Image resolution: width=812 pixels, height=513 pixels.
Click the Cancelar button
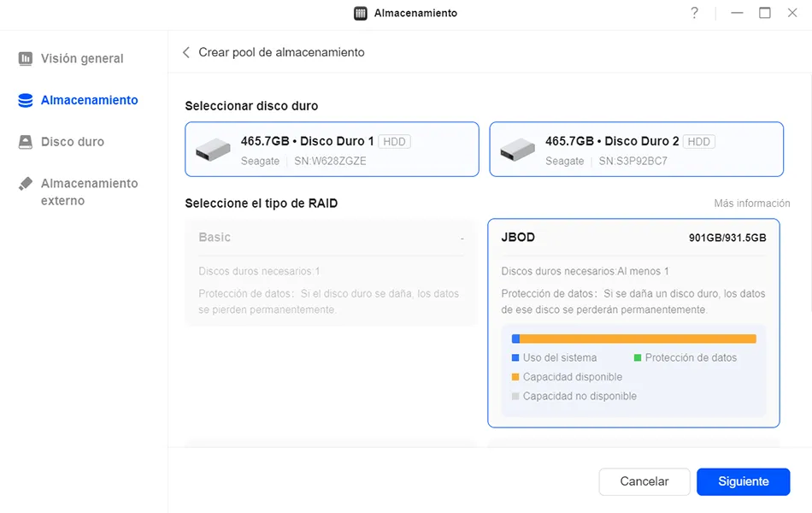pyautogui.click(x=644, y=481)
